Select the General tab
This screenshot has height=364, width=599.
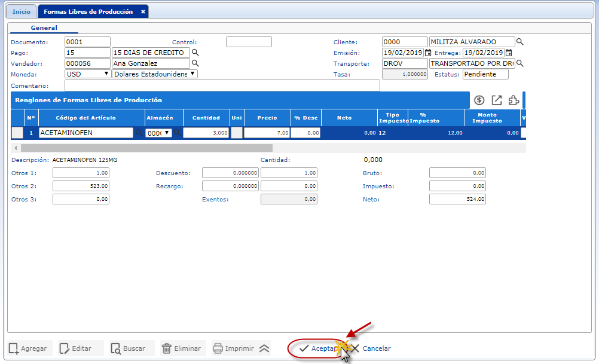44,28
